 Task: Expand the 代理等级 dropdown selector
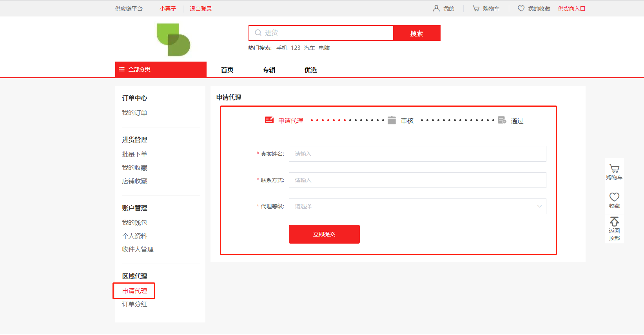click(417, 206)
